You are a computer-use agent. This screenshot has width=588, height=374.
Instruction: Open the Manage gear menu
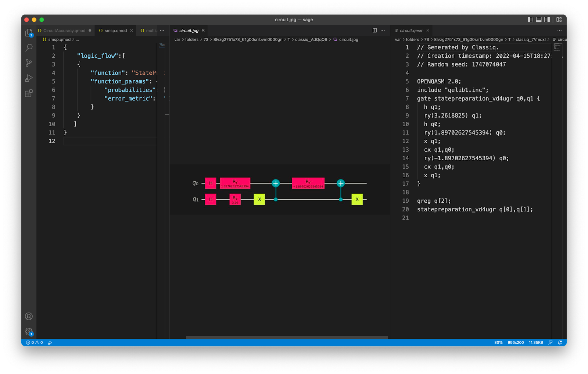coord(29,332)
